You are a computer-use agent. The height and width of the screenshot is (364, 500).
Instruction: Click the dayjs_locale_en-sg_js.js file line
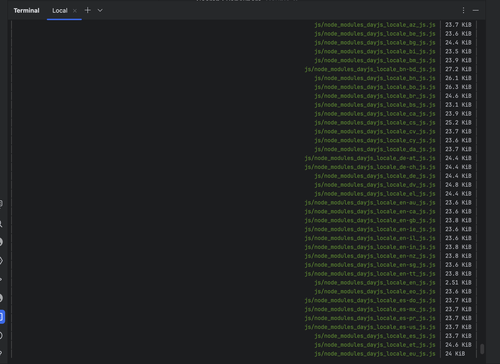click(x=370, y=265)
